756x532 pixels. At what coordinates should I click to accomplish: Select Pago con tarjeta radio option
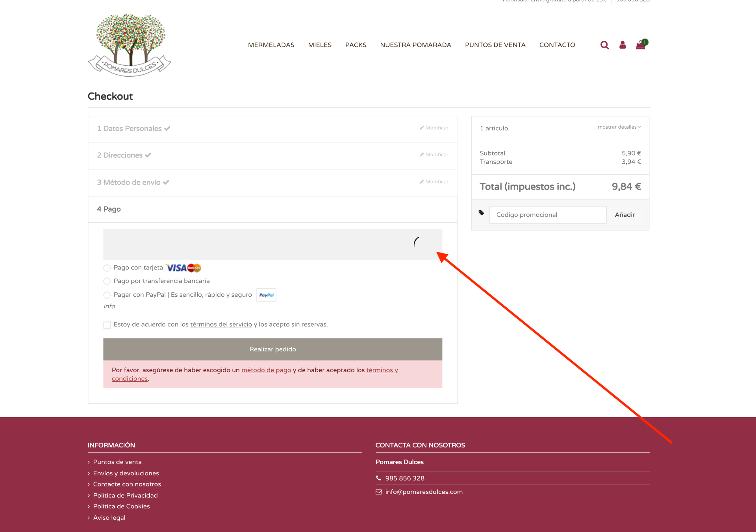tap(107, 268)
